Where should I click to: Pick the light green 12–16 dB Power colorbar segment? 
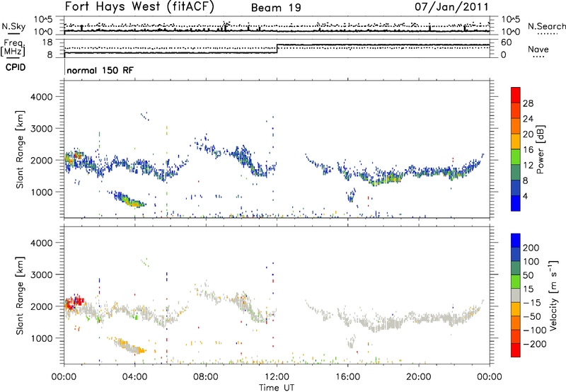point(516,156)
